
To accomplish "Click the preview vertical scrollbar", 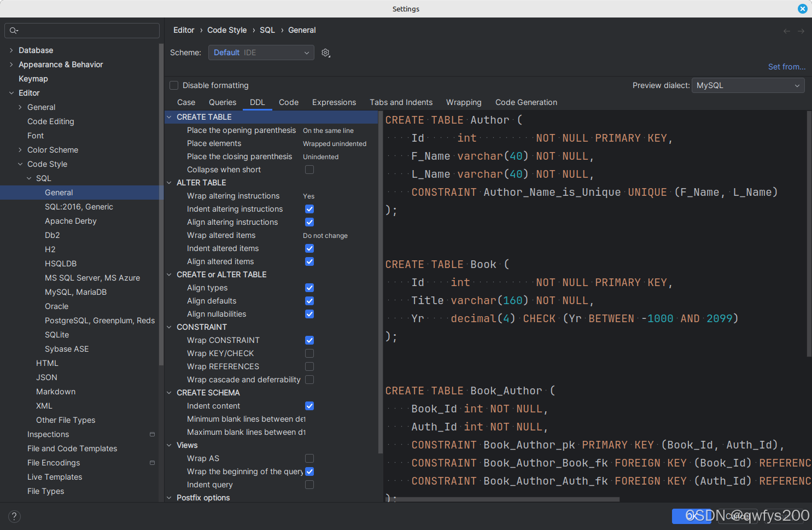I will (809, 234).
